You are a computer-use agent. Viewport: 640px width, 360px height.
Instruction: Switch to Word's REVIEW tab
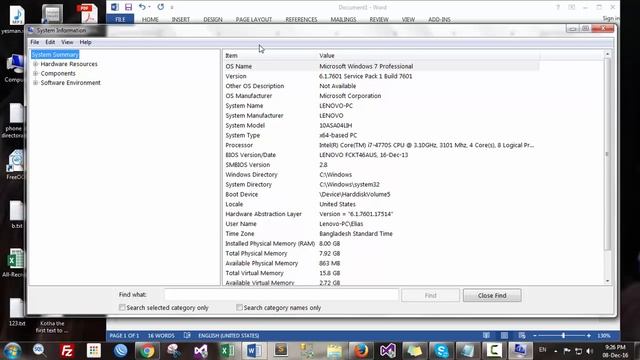[x=379, y=19]
